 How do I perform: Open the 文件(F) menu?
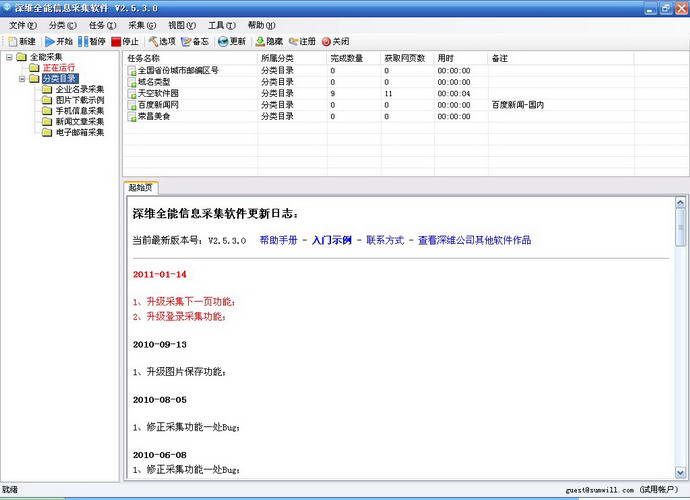(23, 26)
